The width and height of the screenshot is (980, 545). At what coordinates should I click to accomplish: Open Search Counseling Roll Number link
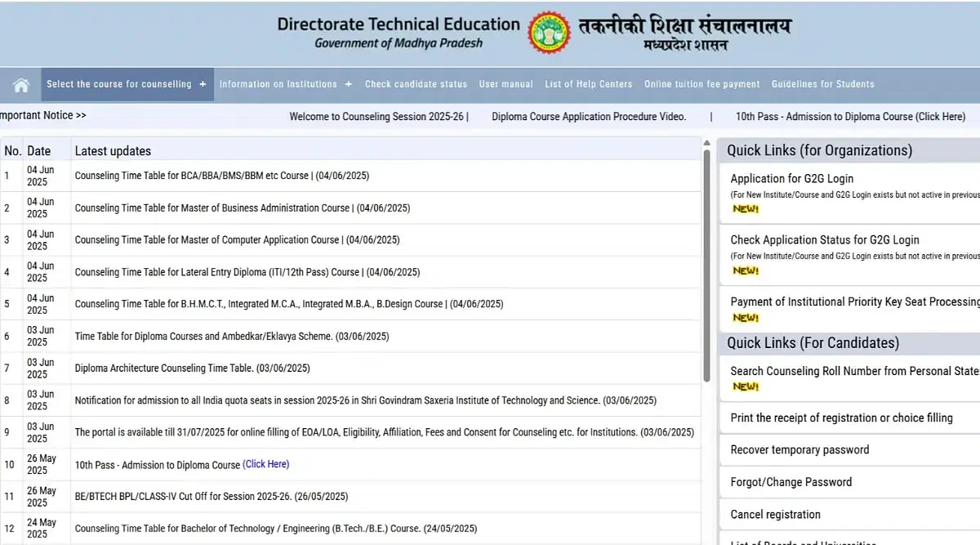(x=855, y=371)
